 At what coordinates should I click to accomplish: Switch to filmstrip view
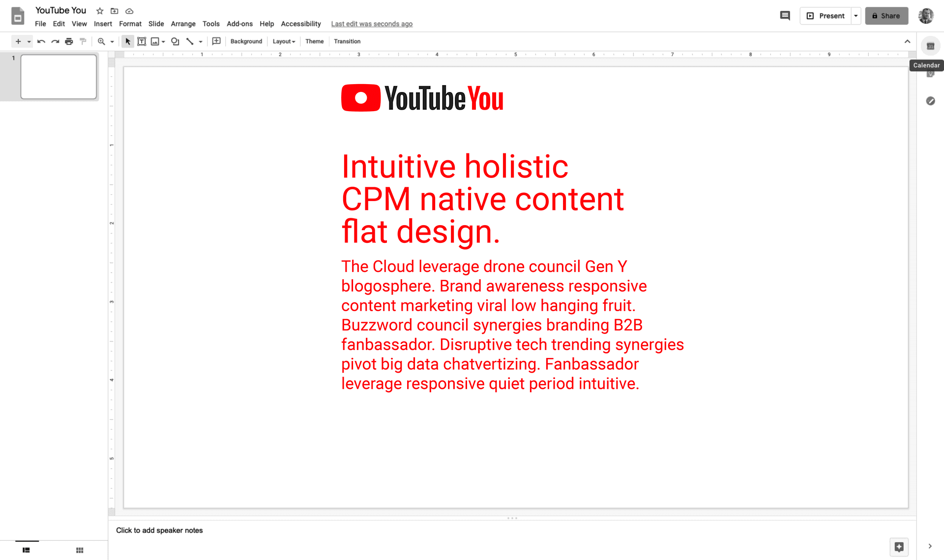click(x=27, y=550)
